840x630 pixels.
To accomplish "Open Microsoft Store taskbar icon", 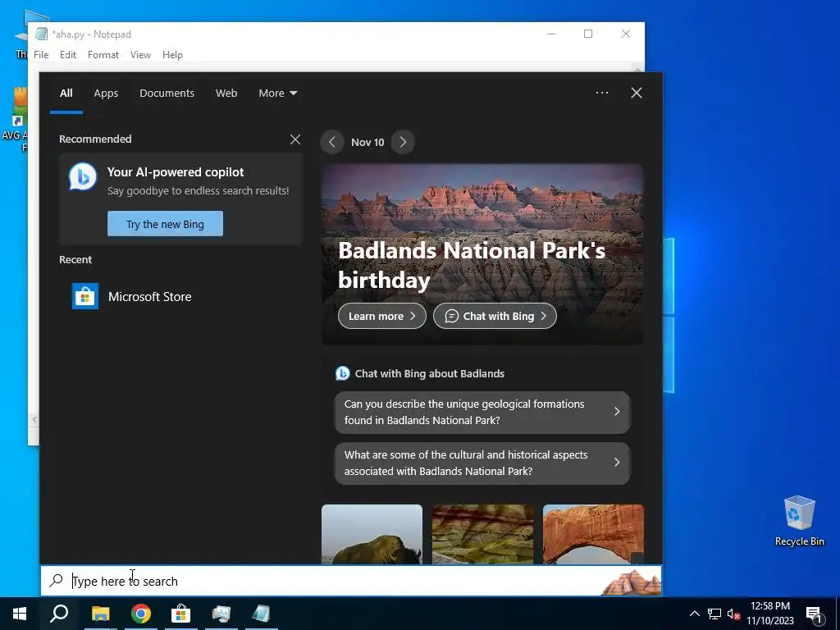I will tap(181, 614).
